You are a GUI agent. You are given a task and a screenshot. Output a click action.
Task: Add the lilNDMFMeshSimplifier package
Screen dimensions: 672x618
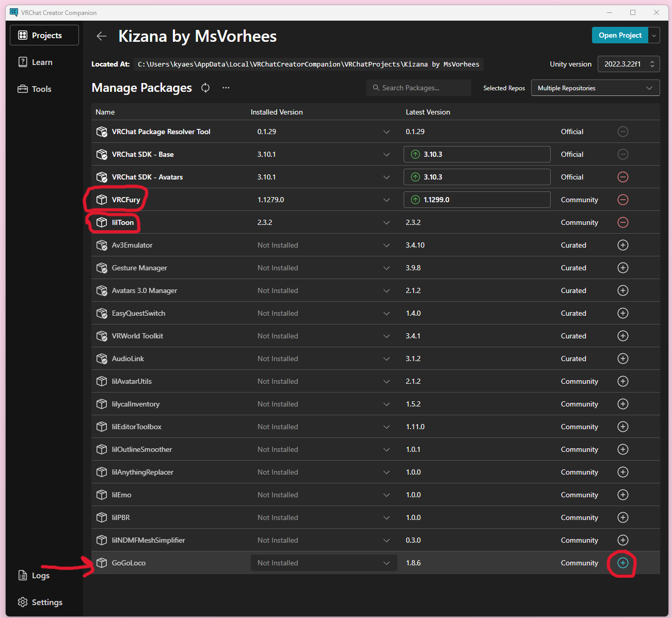[623, 540]
